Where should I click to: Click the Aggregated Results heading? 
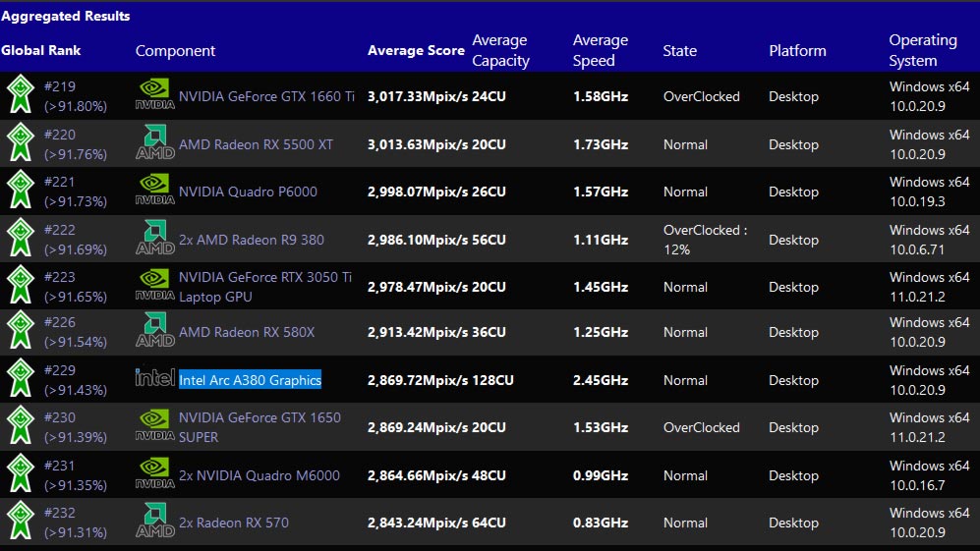pos(66,17)
